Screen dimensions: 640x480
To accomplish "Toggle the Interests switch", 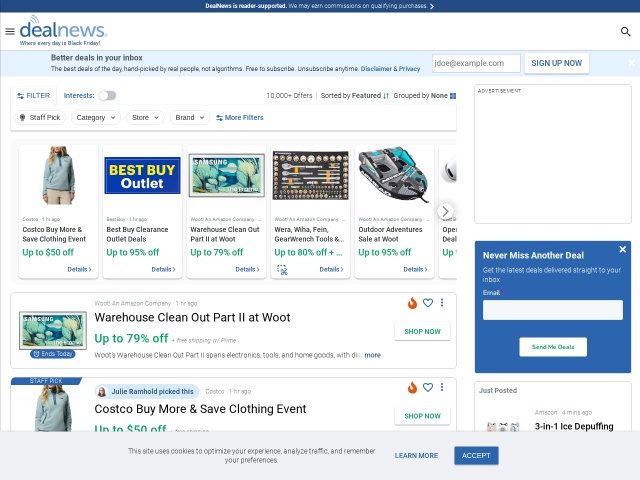I will (107, 96).
